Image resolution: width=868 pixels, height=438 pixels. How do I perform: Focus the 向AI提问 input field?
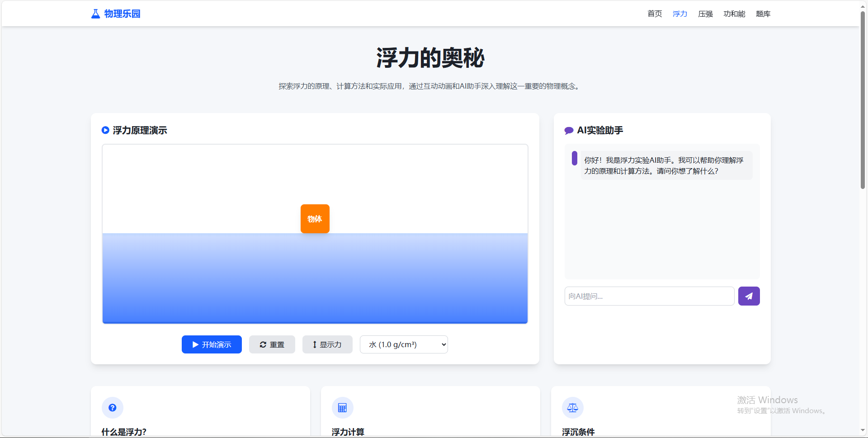pyautogui.click(x=649, y=296)
